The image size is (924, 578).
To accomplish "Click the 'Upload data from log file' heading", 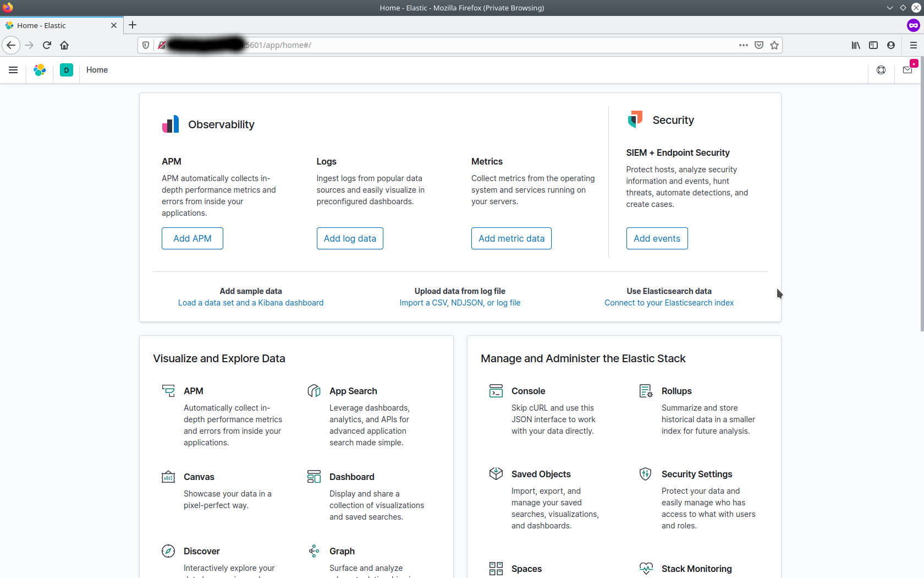I will coord(460,291).
